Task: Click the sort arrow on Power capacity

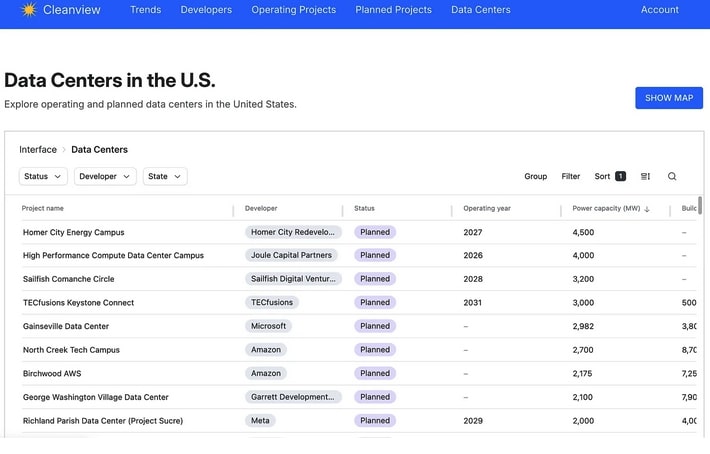Action: (647, 209)
